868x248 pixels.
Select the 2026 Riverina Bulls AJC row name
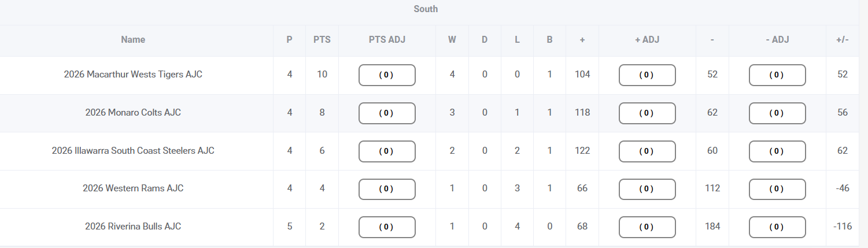pos(133,227)
